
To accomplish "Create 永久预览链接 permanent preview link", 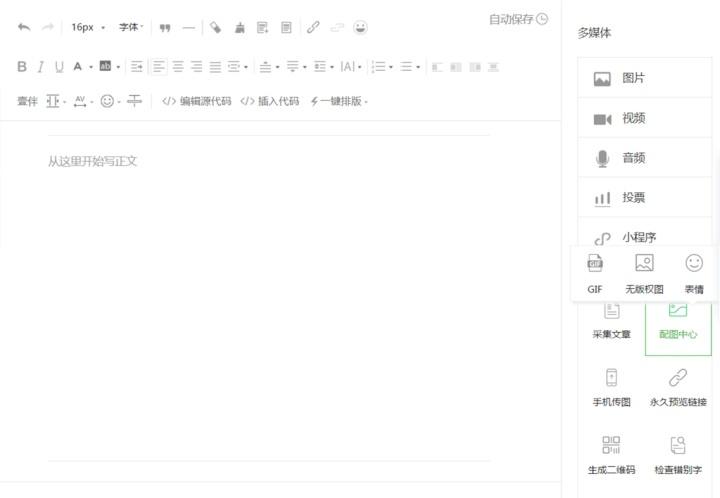I will [678, 388].
